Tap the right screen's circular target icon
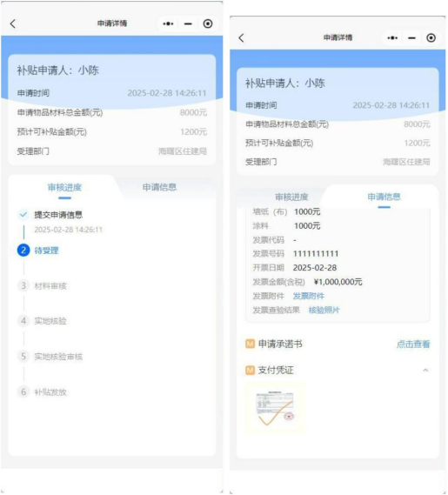The image size is (448, 495). (x=431, y=38)
